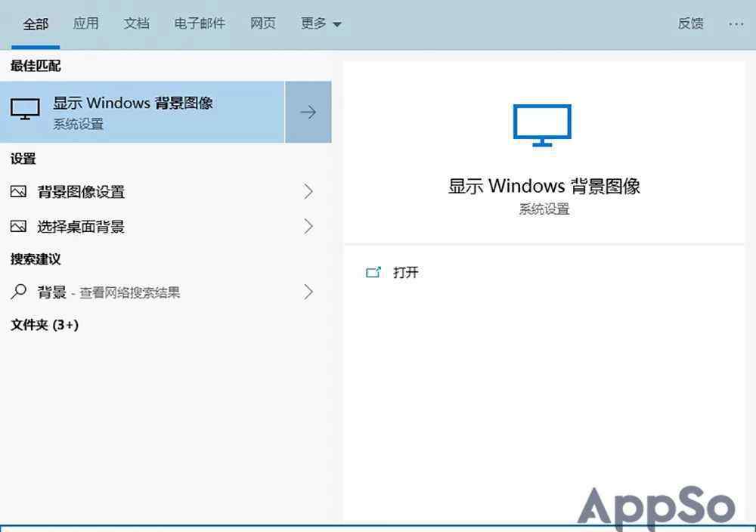Screen dimensions: 756x532
Task: Switch to the 网页 tab
Action: 263,23
